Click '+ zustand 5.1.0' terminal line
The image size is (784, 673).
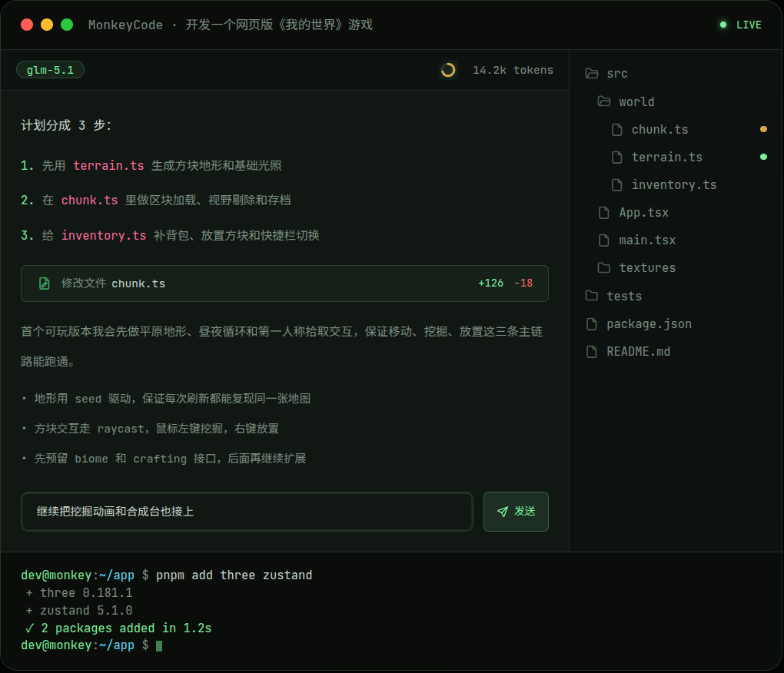click(x=79, y=611)
